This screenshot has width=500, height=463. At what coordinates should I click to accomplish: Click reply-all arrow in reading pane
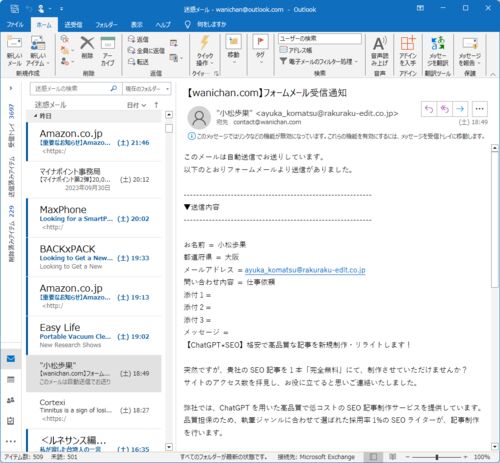(445, 109)
